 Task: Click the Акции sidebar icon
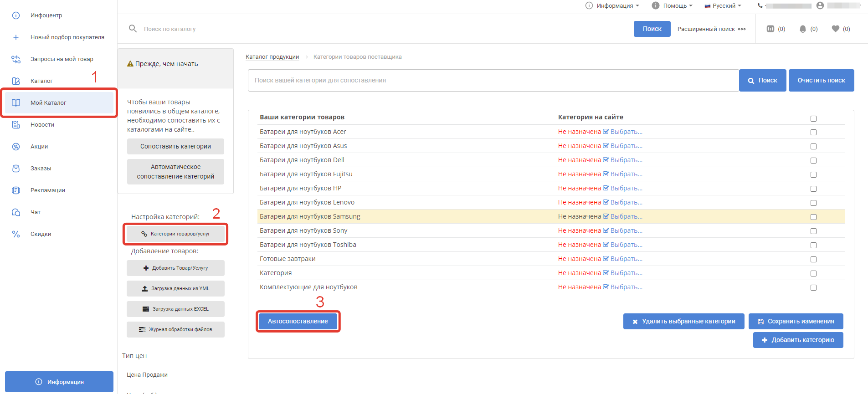(x=16, y=147)
